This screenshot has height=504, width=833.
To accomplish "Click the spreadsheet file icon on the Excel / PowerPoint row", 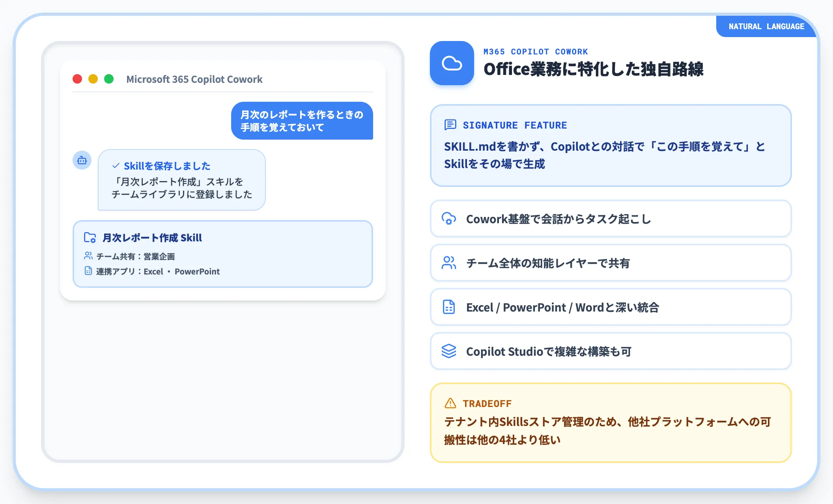I will 449,307.
